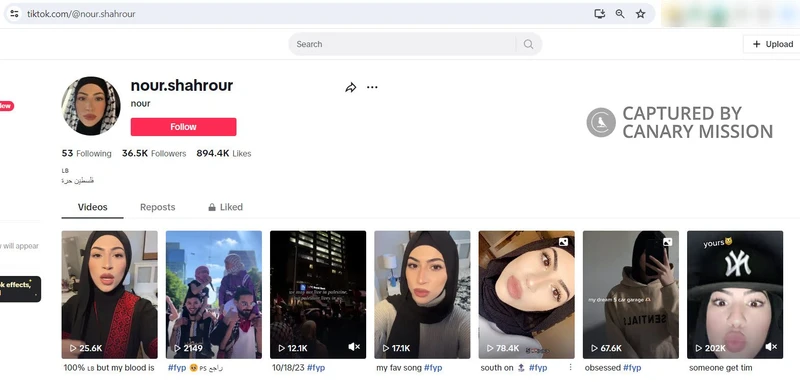Viewport: 800px width, 382px height.
Task: Click the caption '100% LB but my blood is'
Action: coord(109,368)
